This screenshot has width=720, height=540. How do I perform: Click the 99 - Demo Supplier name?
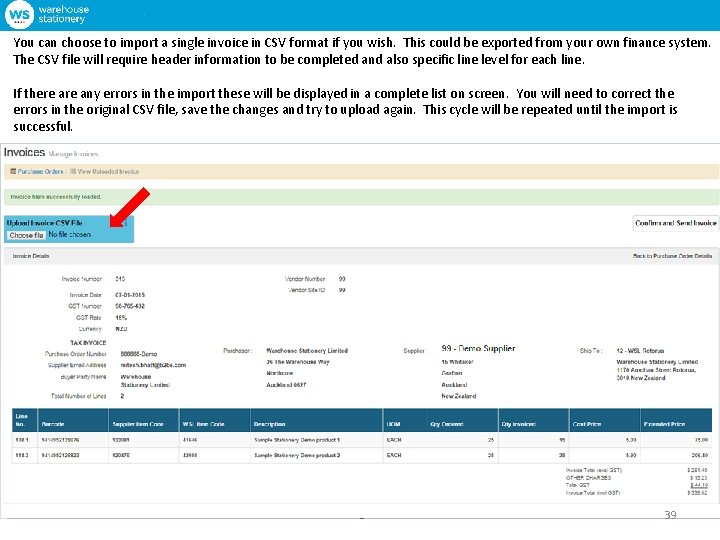tap(478, 349)
